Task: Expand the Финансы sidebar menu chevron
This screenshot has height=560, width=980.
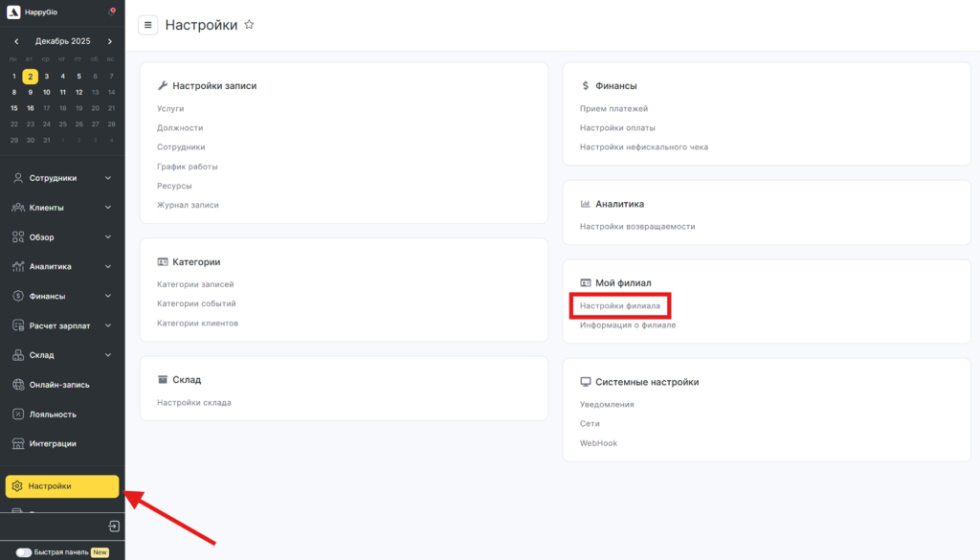Action: click(108, 297)
